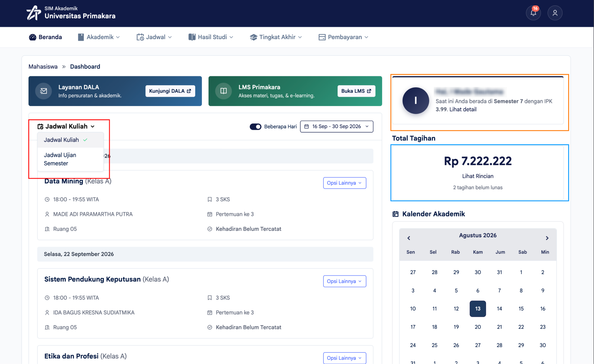Click the meeting icon in the Sistem Pendukung Keputusan card
The width and height of the screenshot is (594, 364).
(x=210, y=313)
